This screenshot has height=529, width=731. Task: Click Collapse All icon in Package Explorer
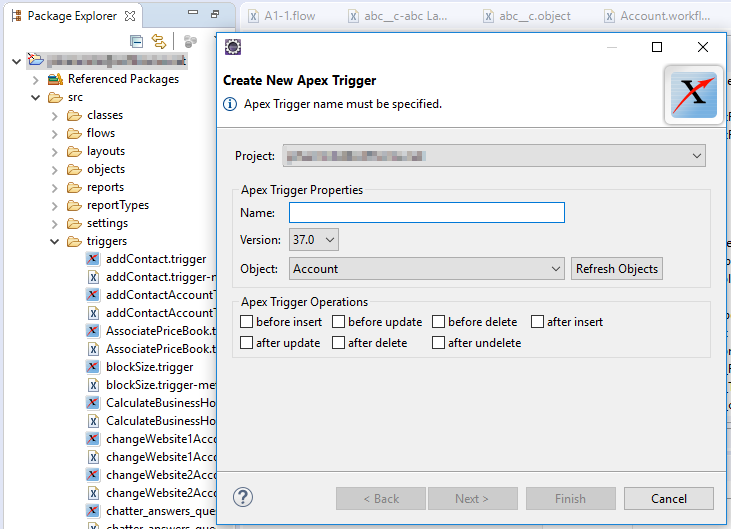(136, 42)
